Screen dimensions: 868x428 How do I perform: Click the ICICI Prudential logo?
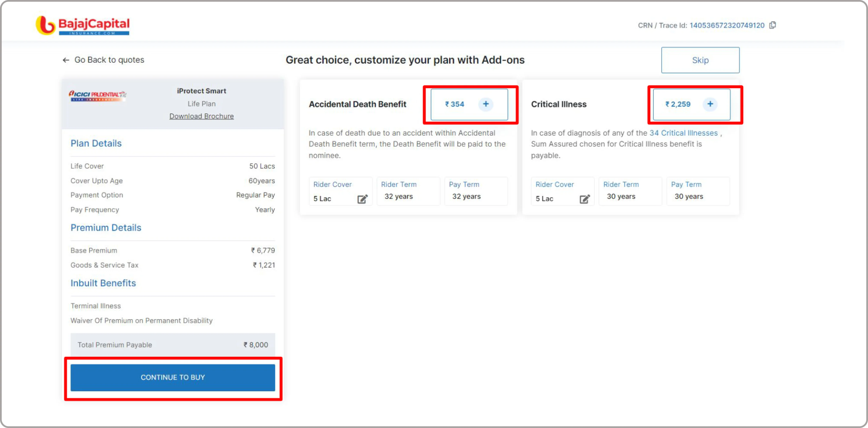coord(97,96)
